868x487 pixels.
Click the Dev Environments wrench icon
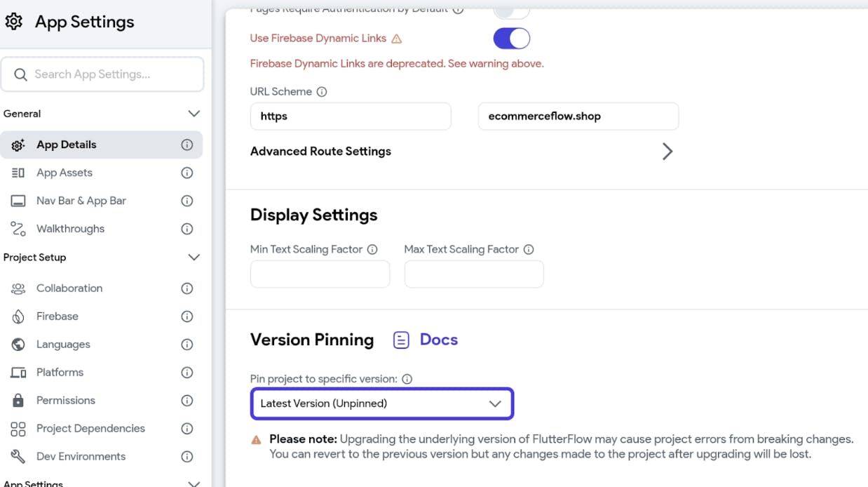coord(18,457)
